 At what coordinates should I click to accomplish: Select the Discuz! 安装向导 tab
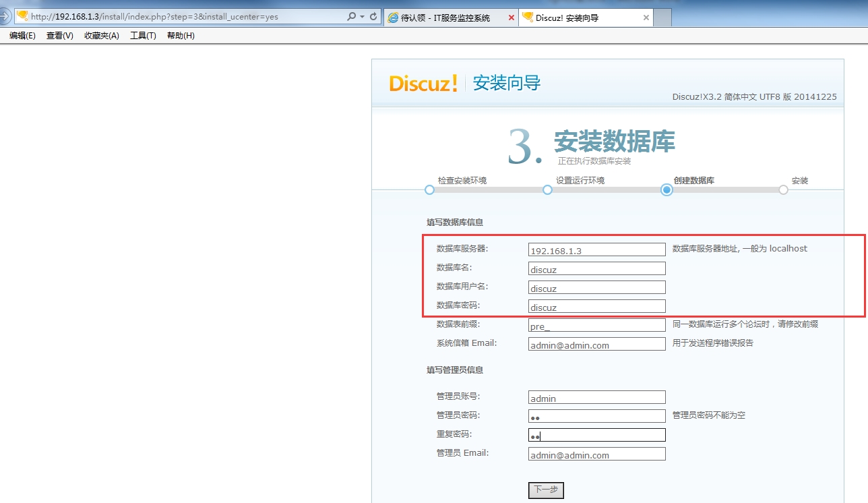(586, 18)
